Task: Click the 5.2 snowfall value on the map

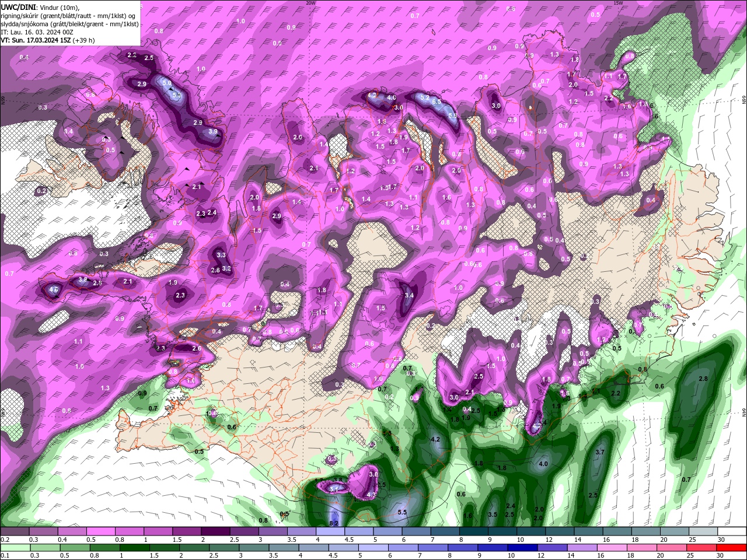Action: [x=425, y=97]
